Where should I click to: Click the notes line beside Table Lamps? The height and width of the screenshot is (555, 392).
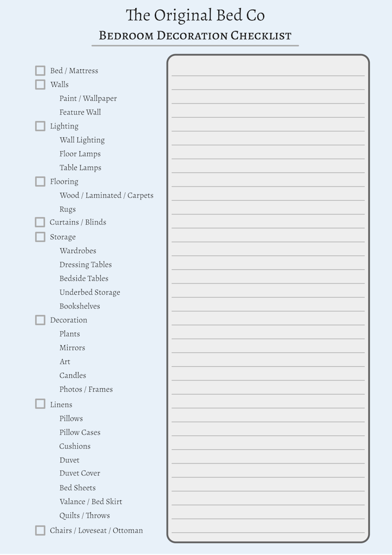[268, 167]
